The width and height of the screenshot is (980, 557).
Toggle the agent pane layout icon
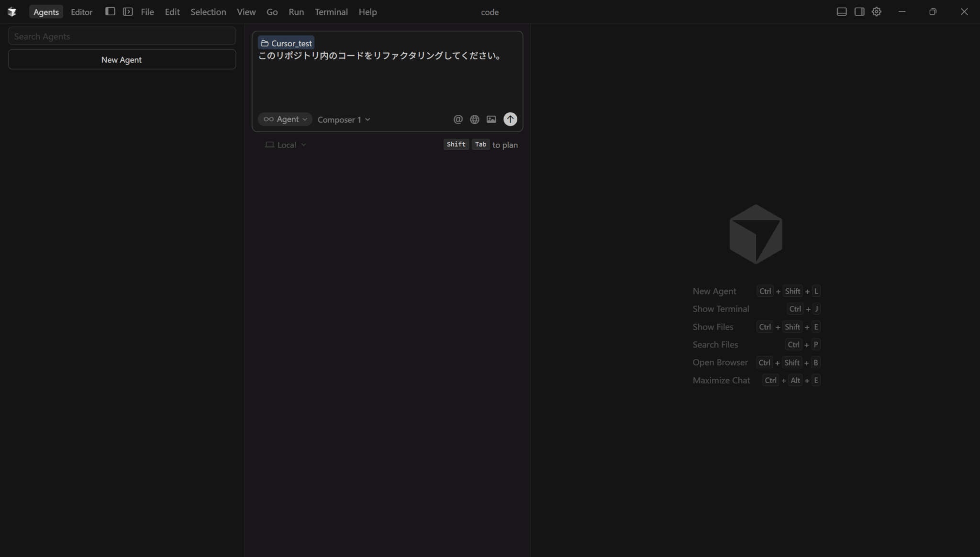(128, 11)
